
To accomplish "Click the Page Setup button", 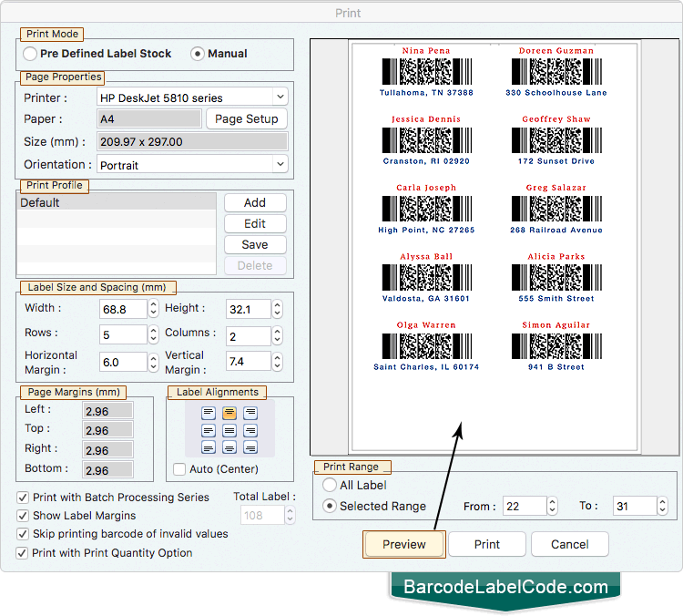I will click(247, 119).
